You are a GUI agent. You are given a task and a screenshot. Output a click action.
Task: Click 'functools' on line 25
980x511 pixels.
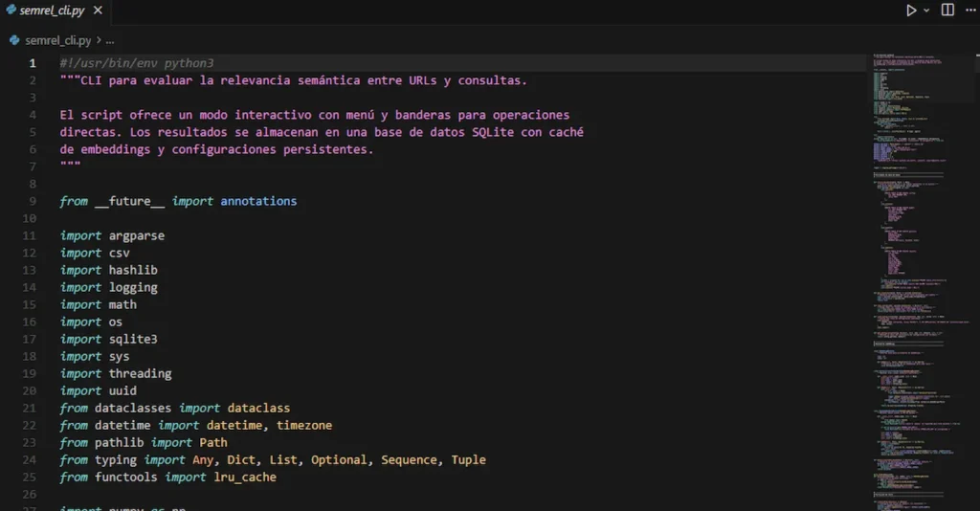click(x=126, y=478)
